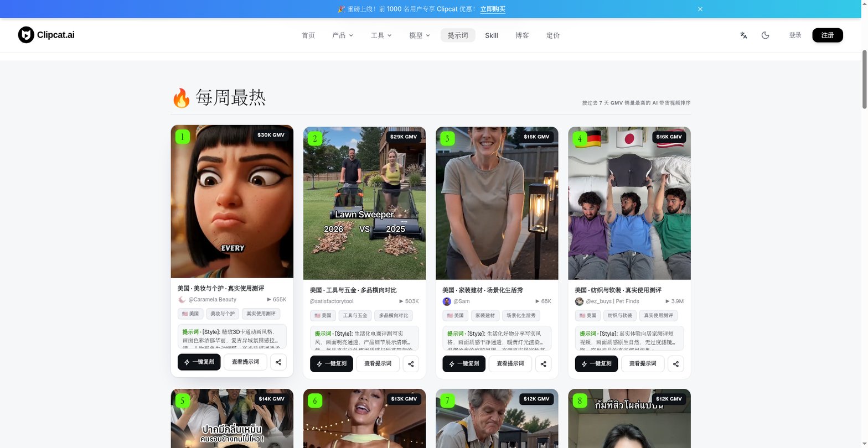Click the @ez_buys avatar icon

click(579, 301)
